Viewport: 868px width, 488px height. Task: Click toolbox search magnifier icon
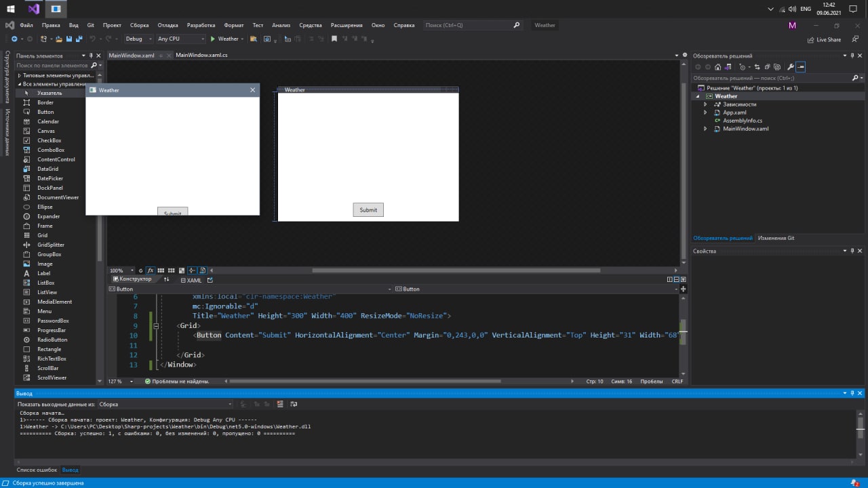94,65
